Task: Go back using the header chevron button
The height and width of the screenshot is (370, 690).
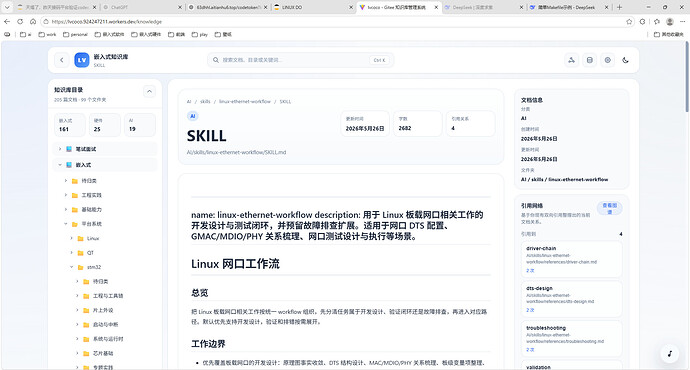Action: 62,60
